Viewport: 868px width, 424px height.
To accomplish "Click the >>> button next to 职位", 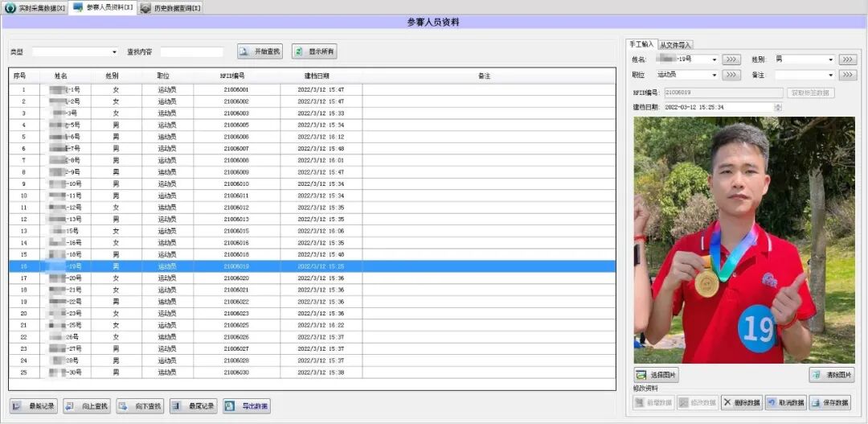I will tap(731, 75).
